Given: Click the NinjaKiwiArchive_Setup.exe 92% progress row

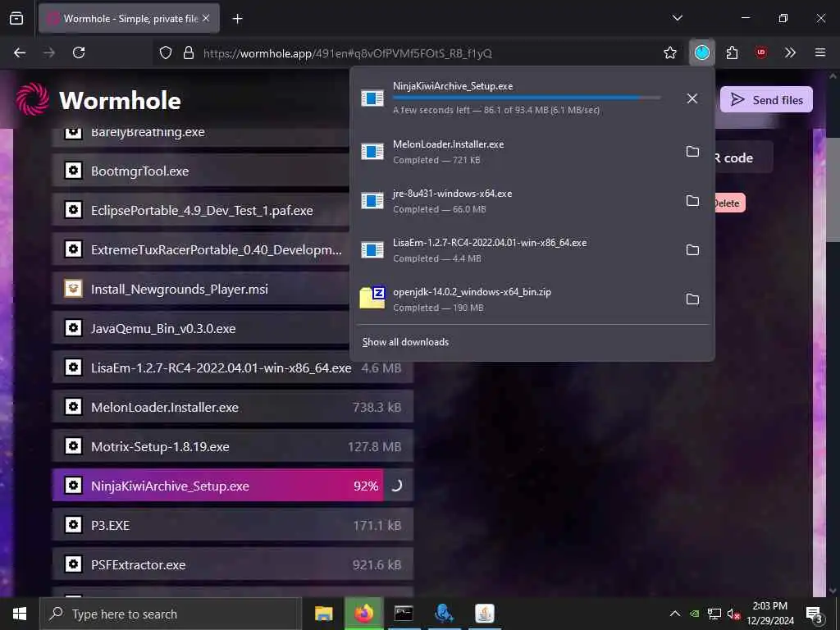Looking at the screenshot, I should coord(233,486).
